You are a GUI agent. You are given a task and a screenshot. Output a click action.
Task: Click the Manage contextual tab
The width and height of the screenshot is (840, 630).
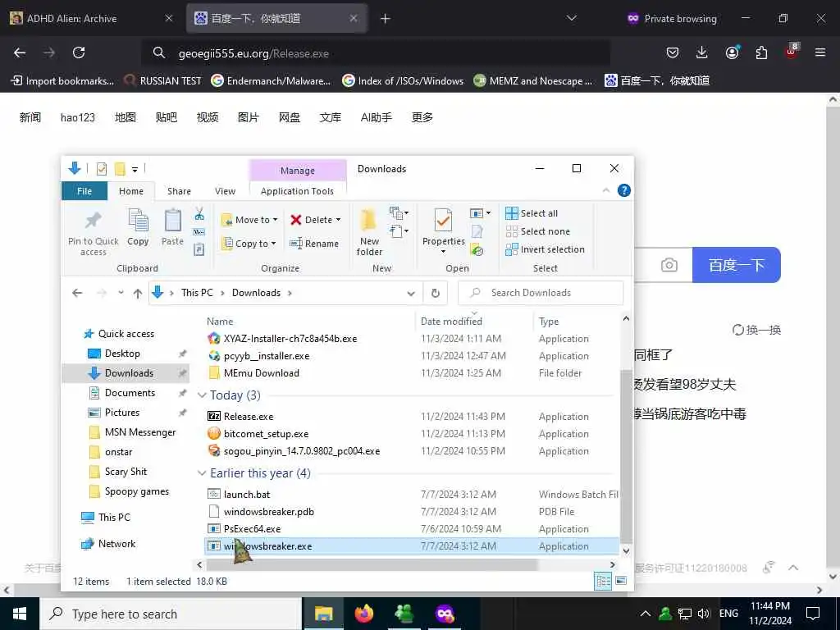click(x=298, y=171)
